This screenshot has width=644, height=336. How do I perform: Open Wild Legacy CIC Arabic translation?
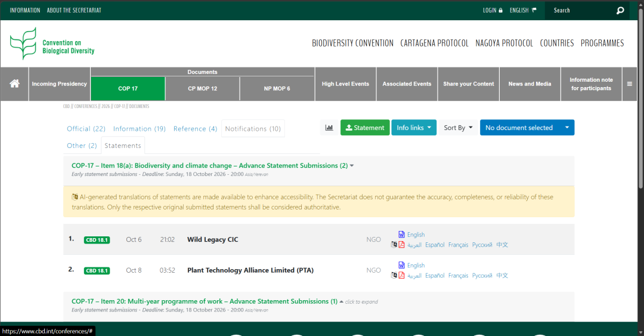pyautogui.click(x=414, y=245)
